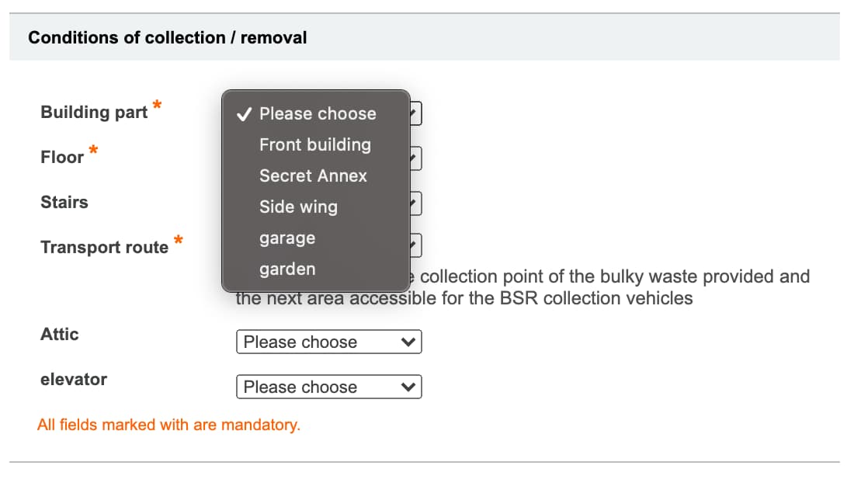This screenshot has height=483, width=868.
Task: Open the Floor dropdown
Action: tap(411, 158)
